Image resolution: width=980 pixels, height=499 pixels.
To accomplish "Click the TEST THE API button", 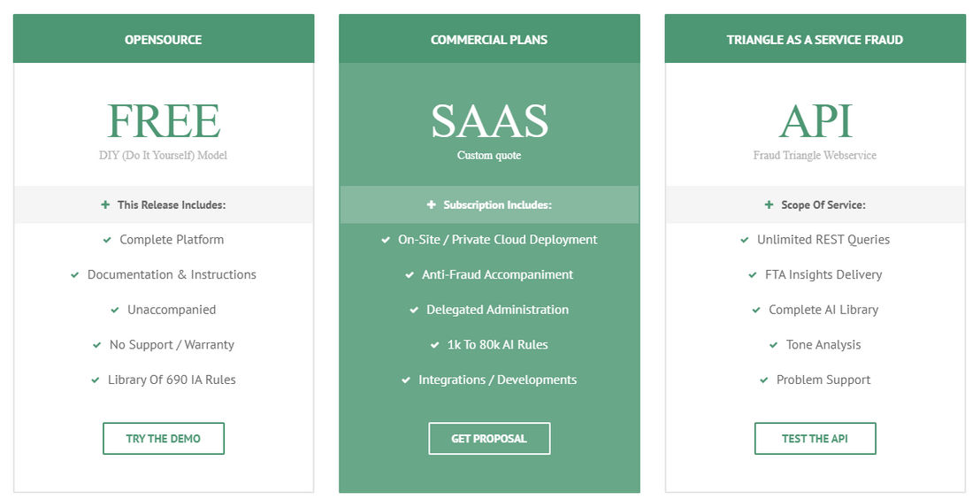I will 815,438.
